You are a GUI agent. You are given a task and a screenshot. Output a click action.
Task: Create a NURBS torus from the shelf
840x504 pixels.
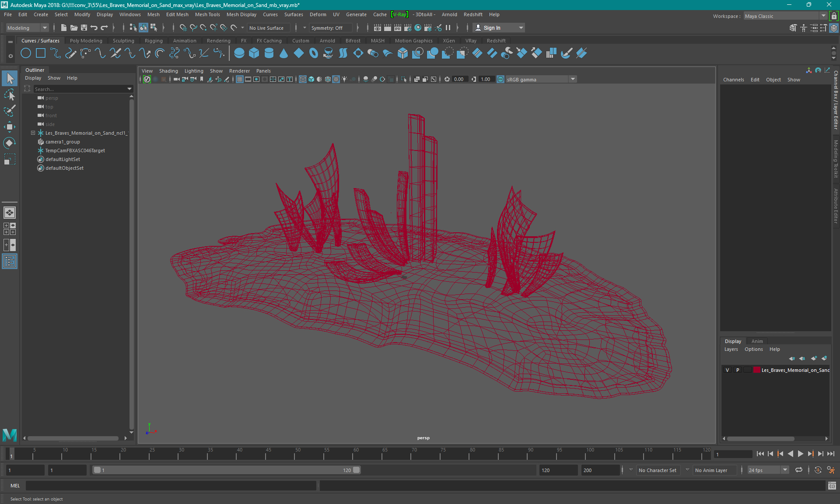coord(314,53)
